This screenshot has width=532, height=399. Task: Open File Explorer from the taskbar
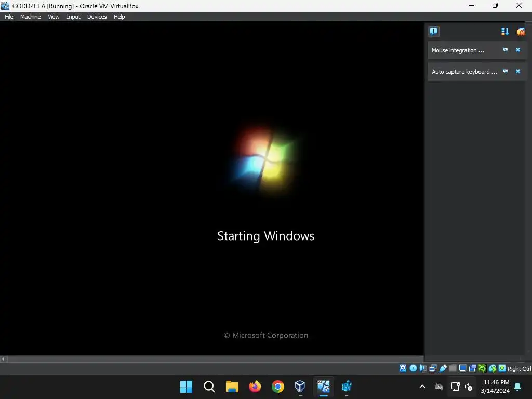(x=232, y=387)
